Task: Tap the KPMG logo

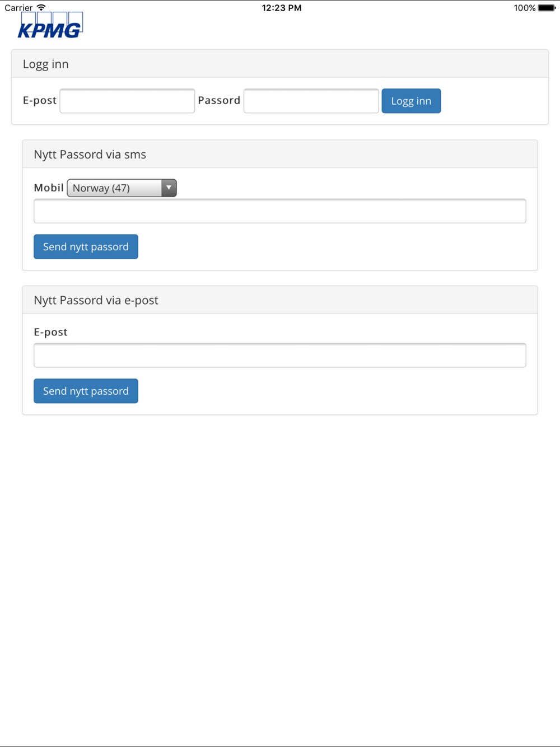Action: 50,25
